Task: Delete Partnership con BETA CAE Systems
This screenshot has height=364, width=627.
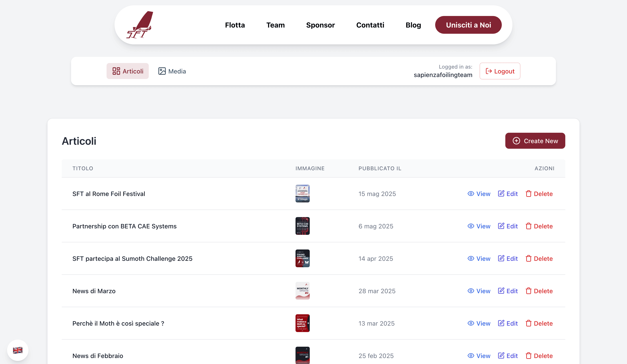Action: (539, 226)
